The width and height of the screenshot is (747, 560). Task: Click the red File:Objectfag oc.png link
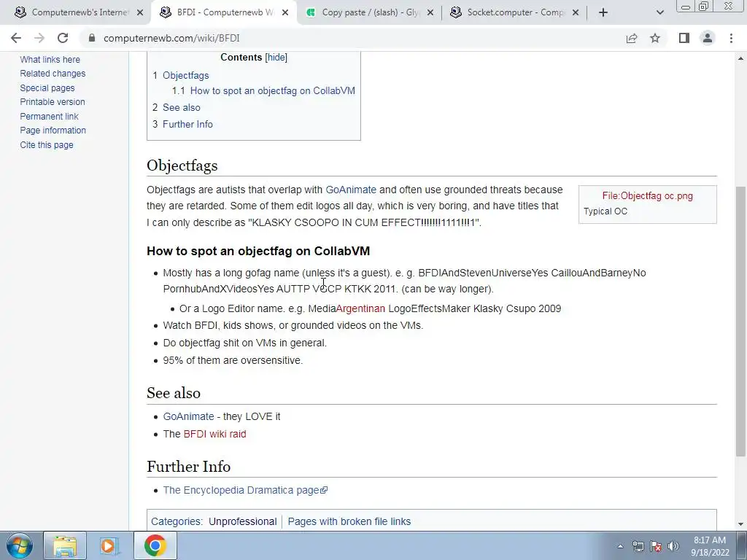click(x=648, y=195)
